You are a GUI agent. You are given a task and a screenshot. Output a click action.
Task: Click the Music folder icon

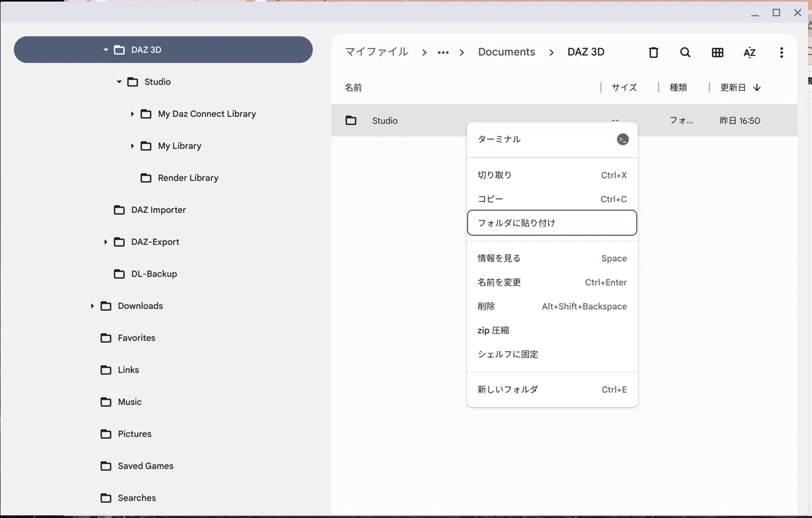(x=106, y=402)
